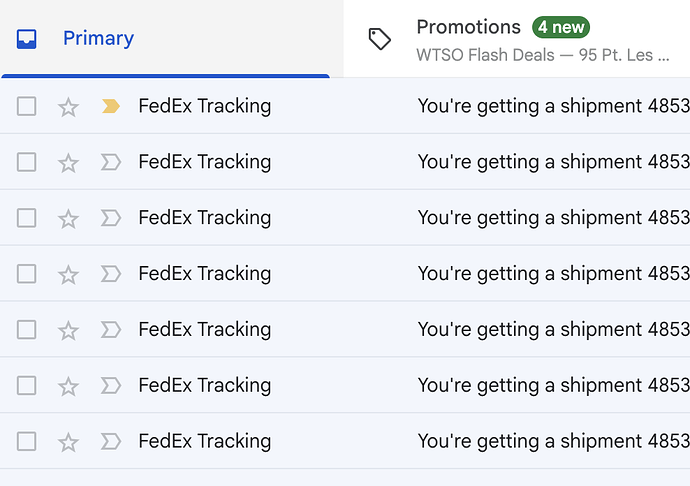The height and width of the screenshot is (486, 690).
Task: Mark sixth FedEx email as important
Action: (x=111, y=385)
